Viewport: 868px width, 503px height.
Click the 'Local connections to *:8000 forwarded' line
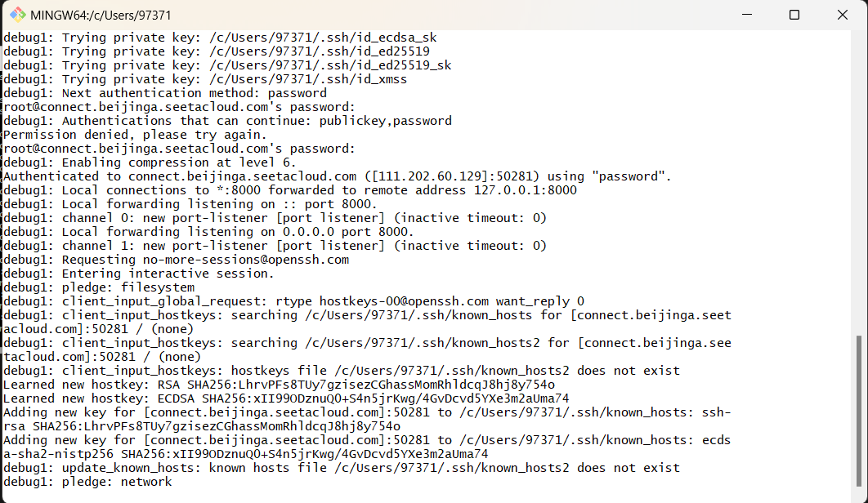point(290,190)
